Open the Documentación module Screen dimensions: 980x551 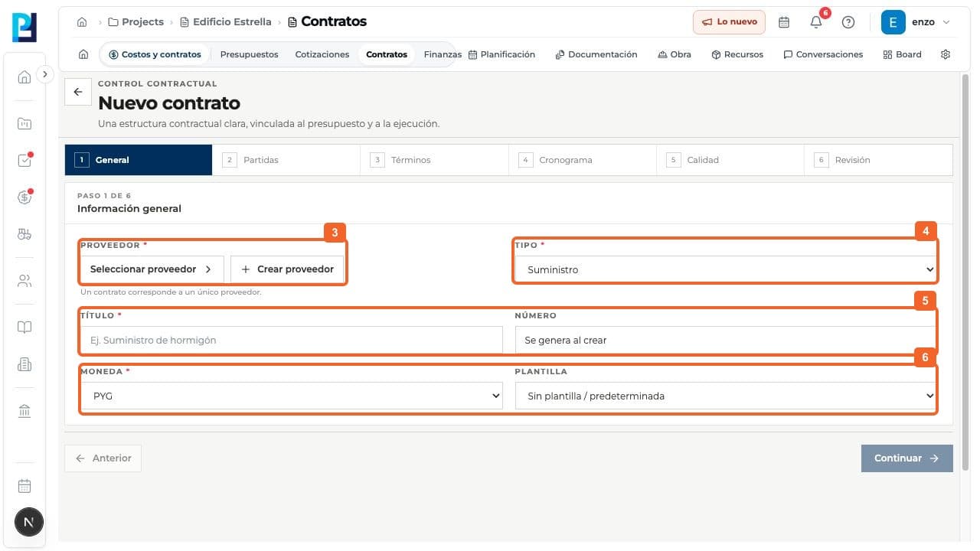[596, 54]
